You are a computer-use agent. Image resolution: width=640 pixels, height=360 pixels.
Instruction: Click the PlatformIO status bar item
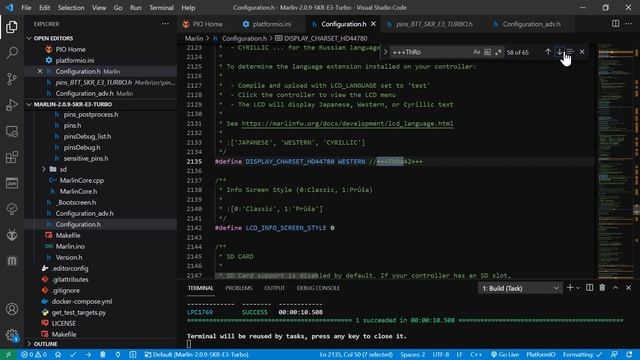coord(540,354)
